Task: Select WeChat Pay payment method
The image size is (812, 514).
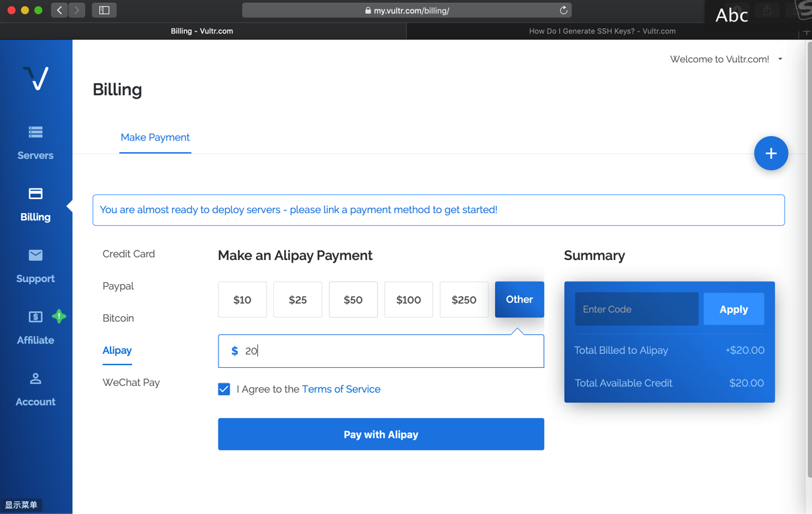Action: [x=131, y=383]
